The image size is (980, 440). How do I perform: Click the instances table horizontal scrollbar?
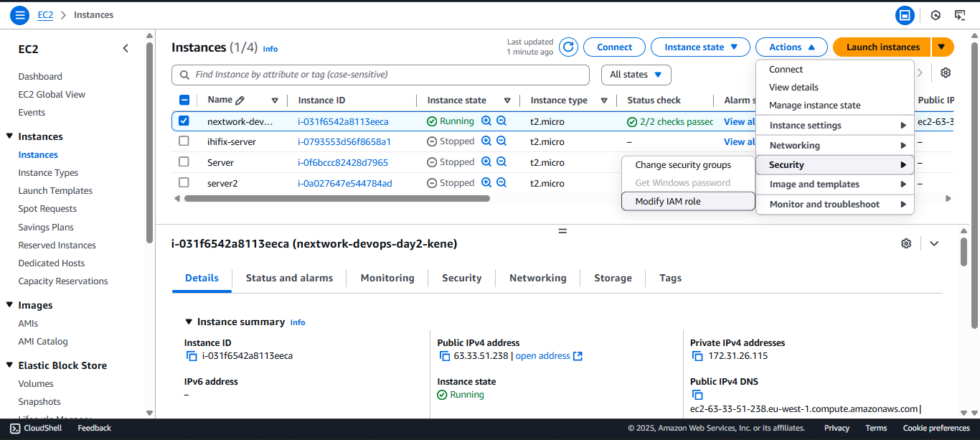337,198
